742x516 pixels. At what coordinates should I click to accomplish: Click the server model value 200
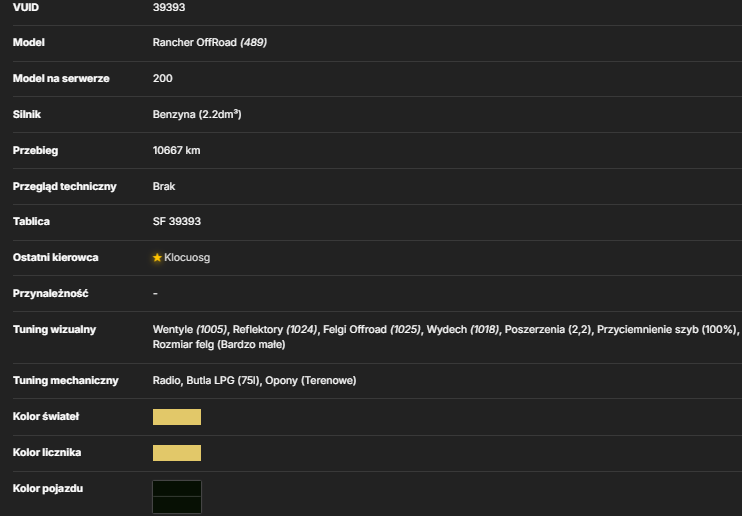162,79
